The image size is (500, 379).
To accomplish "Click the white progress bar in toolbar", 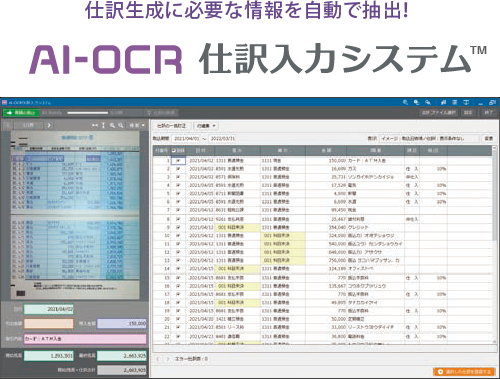I will point(87,113).
